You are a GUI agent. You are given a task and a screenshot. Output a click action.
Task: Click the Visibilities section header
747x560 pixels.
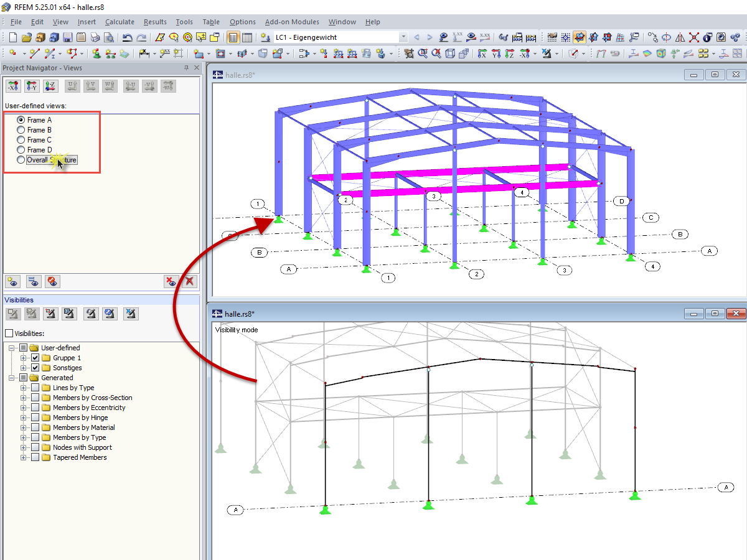(x=101, y=300)
